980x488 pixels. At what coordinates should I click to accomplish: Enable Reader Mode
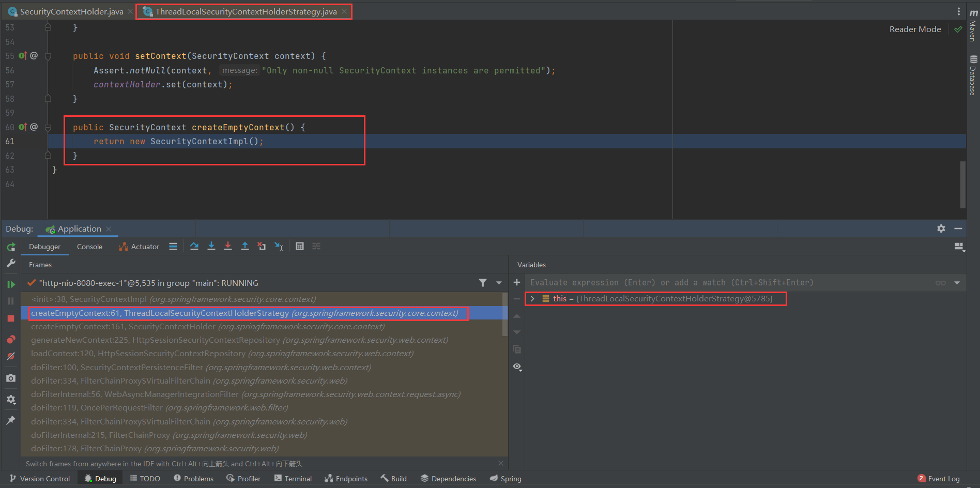coord(914,29)
